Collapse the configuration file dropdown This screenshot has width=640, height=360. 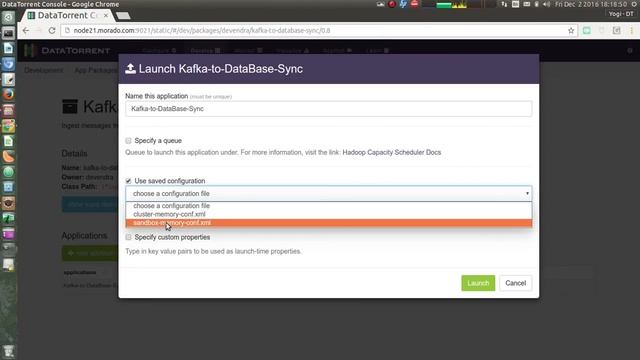click(329, 193)
